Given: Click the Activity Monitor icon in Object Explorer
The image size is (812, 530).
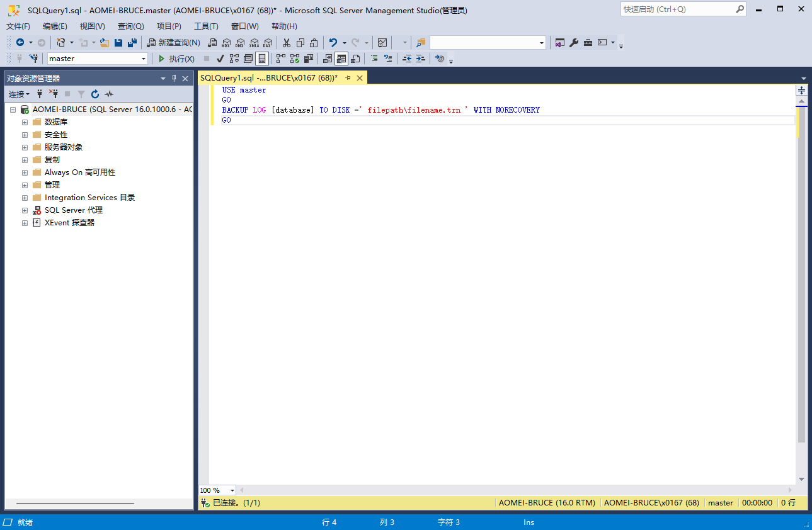Looking at the screenshot, I should [109, 94].
